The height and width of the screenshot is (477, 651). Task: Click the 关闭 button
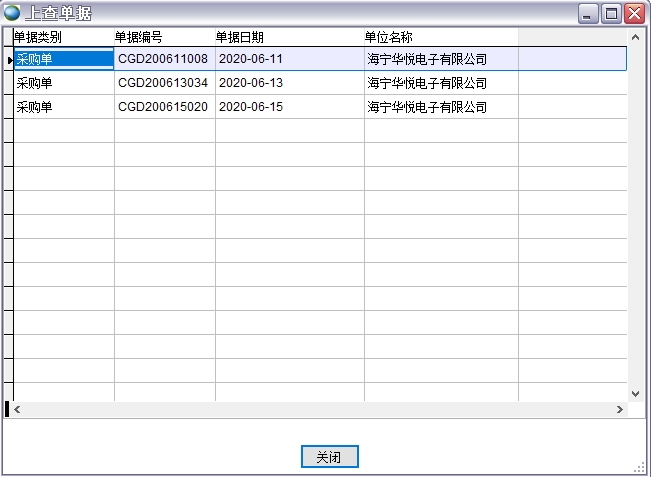point(329,457)
